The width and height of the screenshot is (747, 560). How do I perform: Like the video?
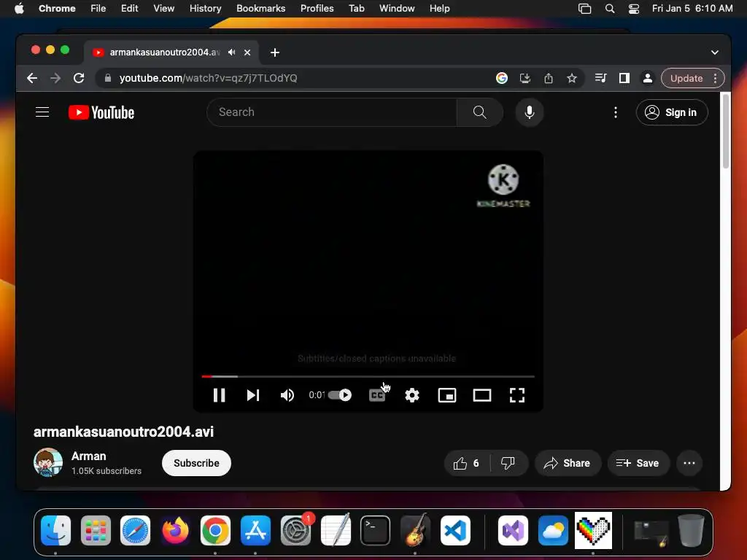click(x=467, y=463)
